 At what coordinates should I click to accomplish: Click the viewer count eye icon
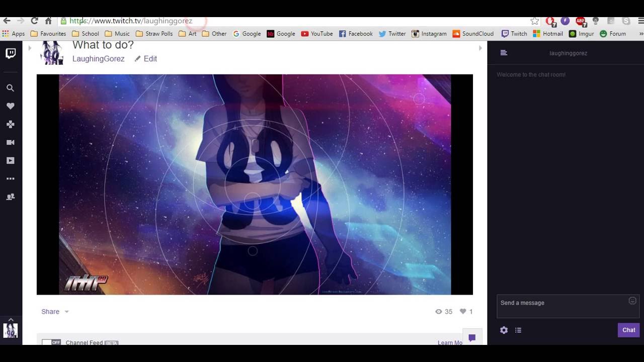[439, 312]
